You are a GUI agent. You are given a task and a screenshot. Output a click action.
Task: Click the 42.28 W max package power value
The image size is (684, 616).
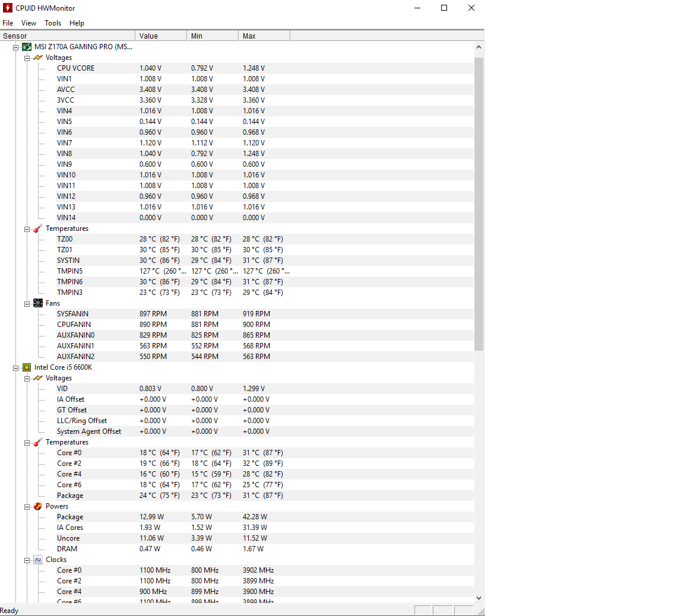[x=255, y=517]
